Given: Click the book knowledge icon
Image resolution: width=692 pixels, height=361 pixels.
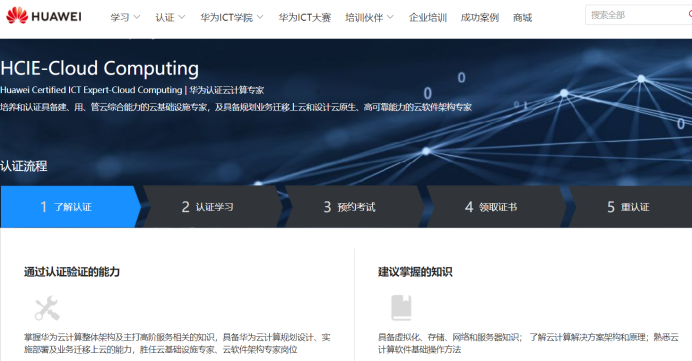Looking at the screenshot, I should [401, 308].
